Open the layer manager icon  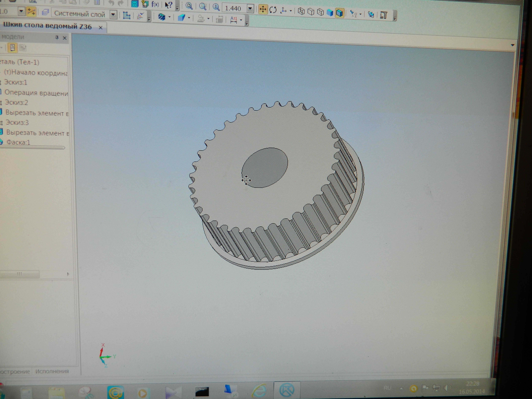[x=45, y=12]
